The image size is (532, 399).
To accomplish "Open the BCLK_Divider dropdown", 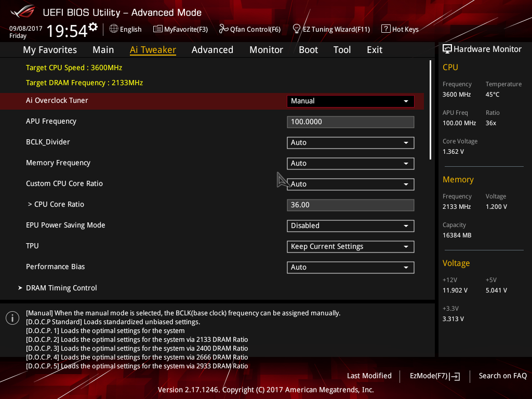I will (351, 142).
